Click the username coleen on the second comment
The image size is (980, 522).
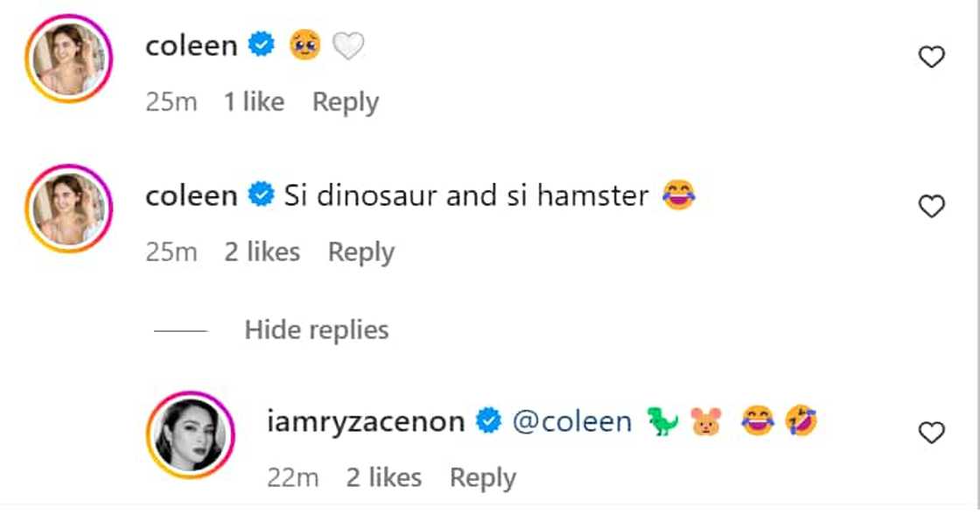[192, 194]
